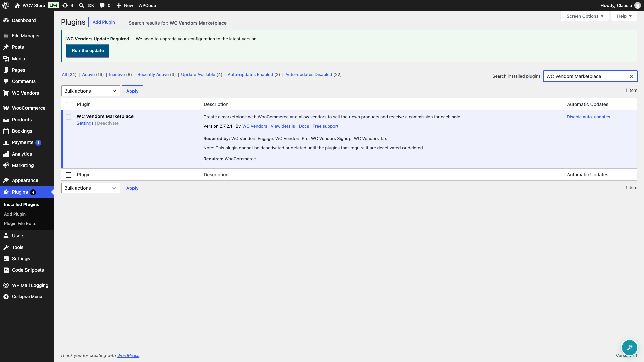Image resolution: width=644 pixels, height=362 pixels.
Task: Open WPCode in the admin bar
Action: click(x=147, y=5)
